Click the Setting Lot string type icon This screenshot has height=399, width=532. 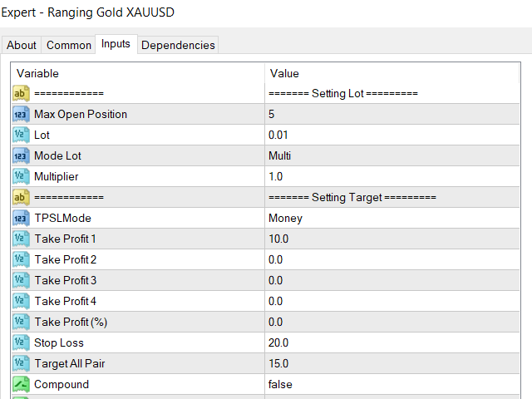21,93
